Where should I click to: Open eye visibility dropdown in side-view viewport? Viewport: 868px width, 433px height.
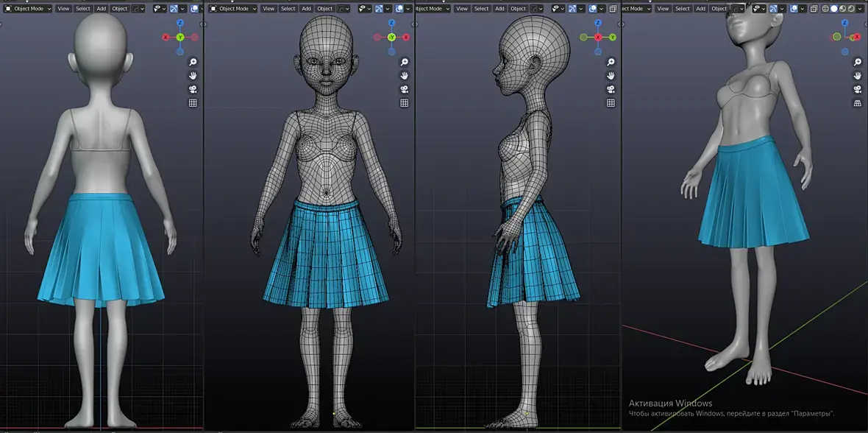[x=558, y=8]
